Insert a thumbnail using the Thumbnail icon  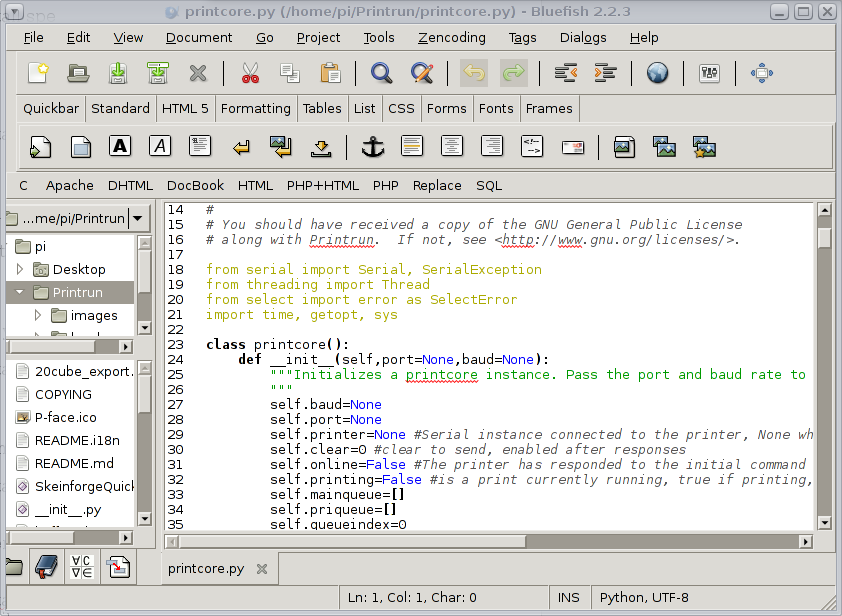pyautogui.click(x=664, y=147)
